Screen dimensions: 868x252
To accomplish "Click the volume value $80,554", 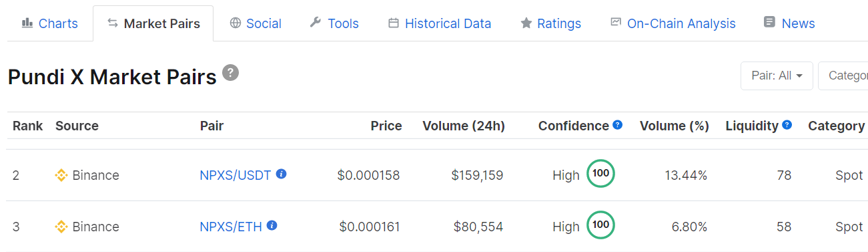I will tap(478, 227).
